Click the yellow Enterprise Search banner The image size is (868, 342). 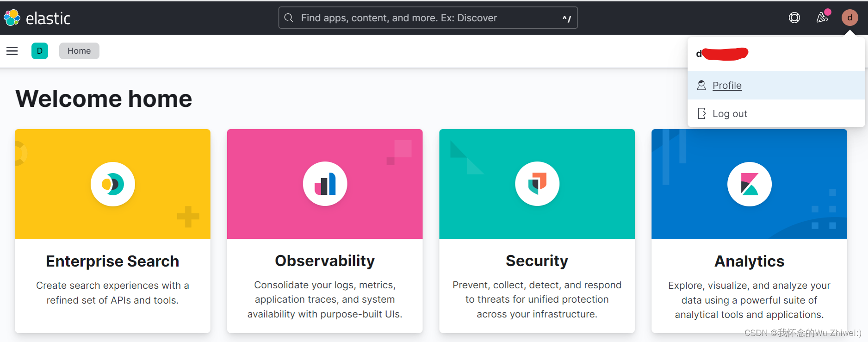(x=112, y=184)
